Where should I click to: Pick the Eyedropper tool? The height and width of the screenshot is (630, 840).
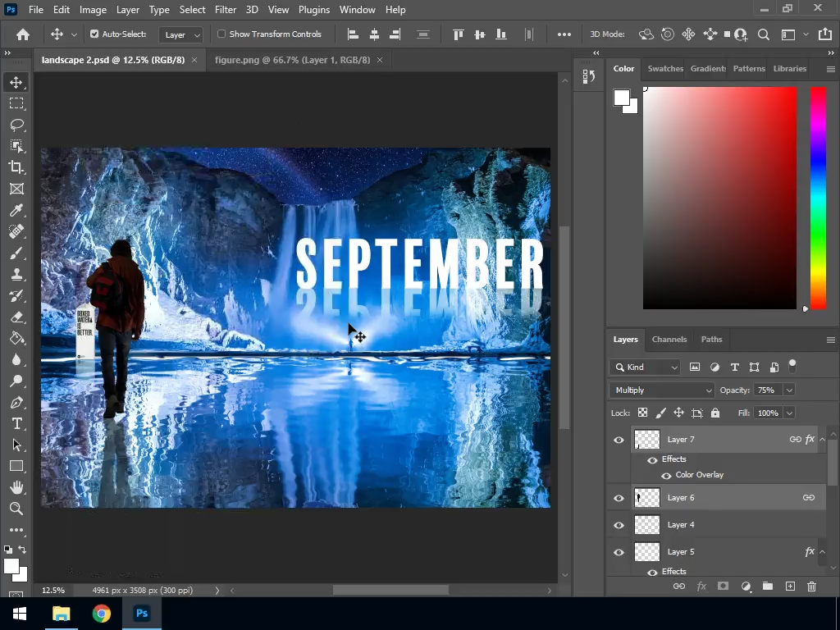click(x=16, y=210)
